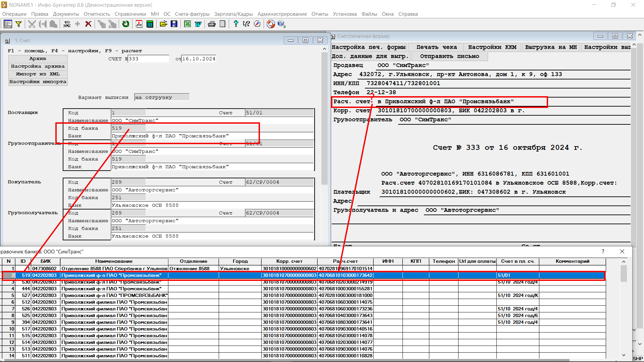Click the scissors cut icon
This screenshot has height=362, width=644.
32,24
